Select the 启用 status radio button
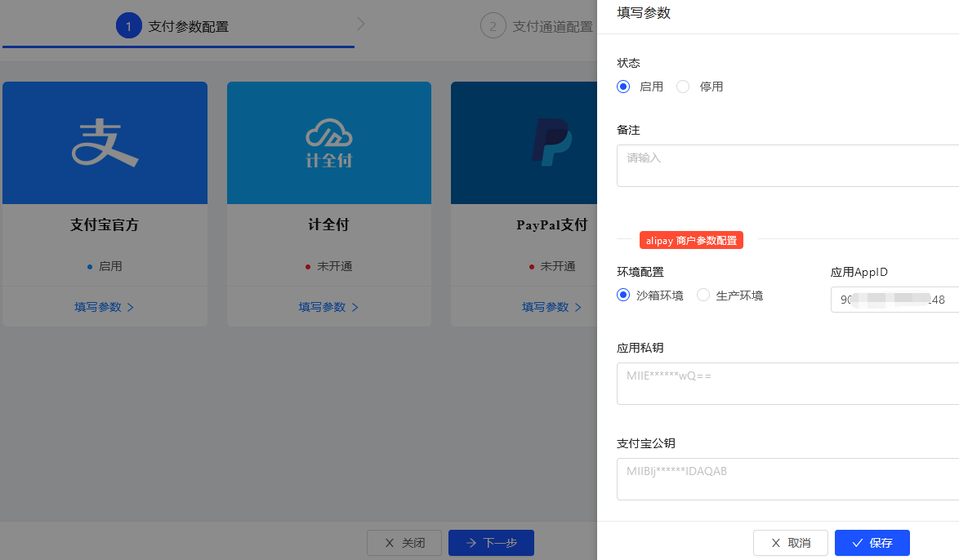959x560 pixels. coord(623,86)
